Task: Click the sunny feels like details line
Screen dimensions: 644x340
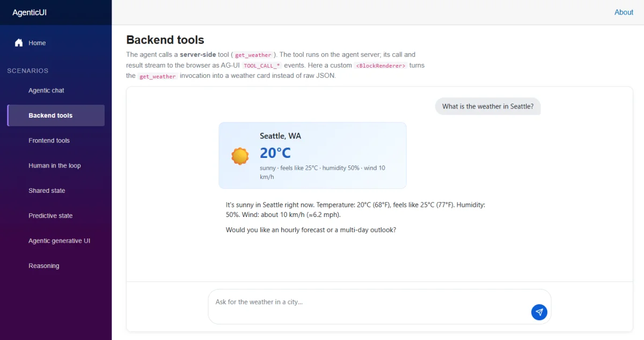Action: point(323,172)
